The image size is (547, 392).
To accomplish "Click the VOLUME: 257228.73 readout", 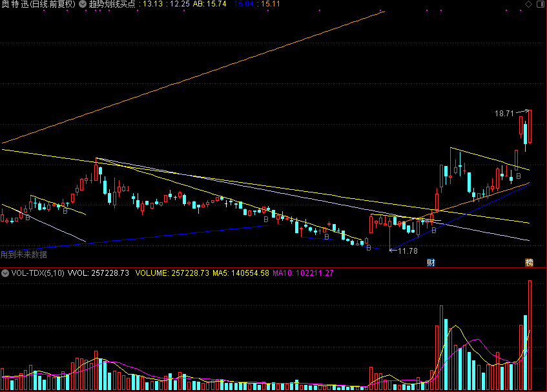I will (x=172, y=273).
